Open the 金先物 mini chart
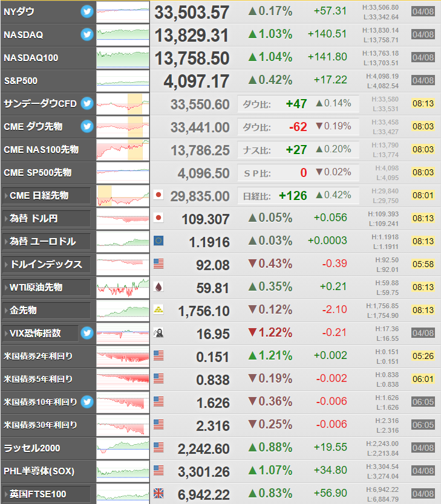The image size is (441, 504). tap(123, 310)
